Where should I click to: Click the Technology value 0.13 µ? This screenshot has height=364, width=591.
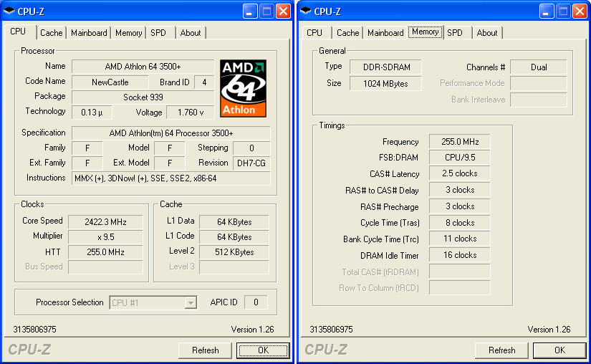(92, 112)
